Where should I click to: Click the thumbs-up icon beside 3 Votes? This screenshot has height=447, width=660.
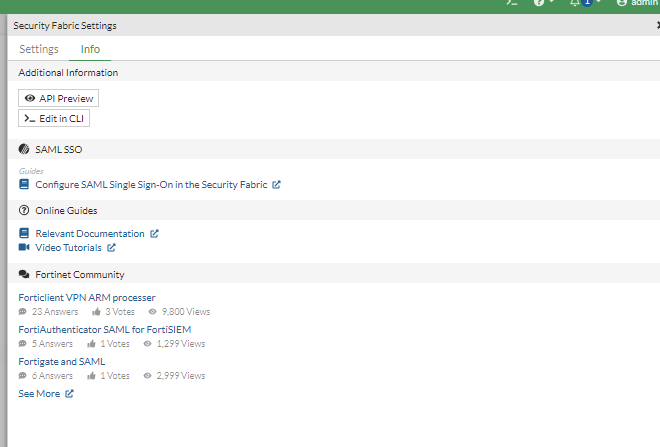tap(96, 311)
